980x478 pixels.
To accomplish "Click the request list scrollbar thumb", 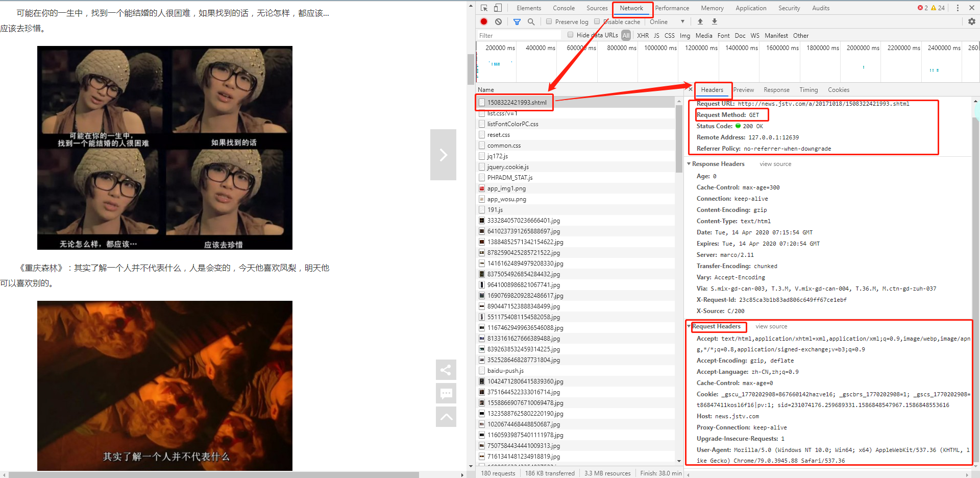I will coord(679,138).
